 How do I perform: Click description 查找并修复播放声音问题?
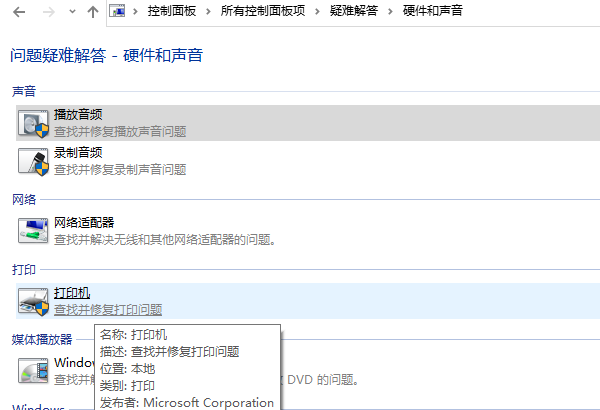tap(120, 132)
